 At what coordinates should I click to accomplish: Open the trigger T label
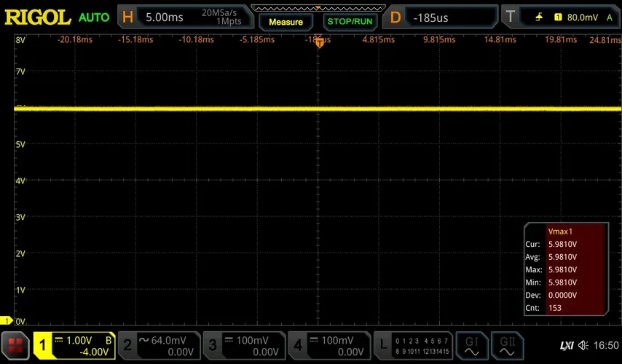coord(510,17)
